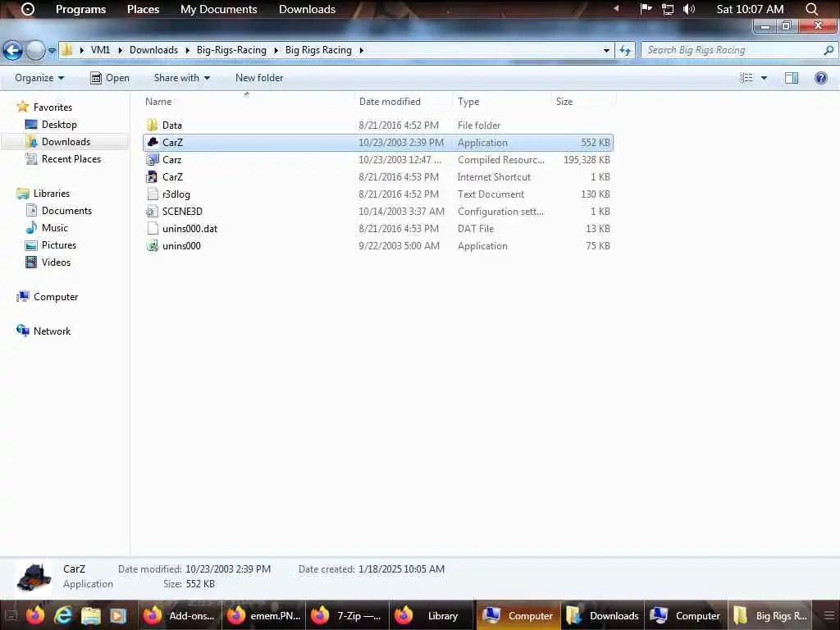Click the circular logo in the top panel
This screenshot has width=840, height=630.
[x=28, y=9]
